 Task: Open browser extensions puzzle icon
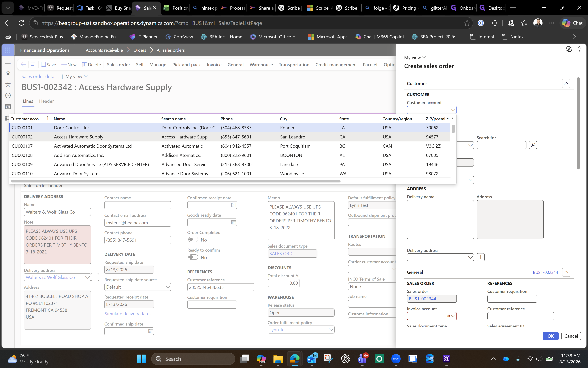click(495, 23)
